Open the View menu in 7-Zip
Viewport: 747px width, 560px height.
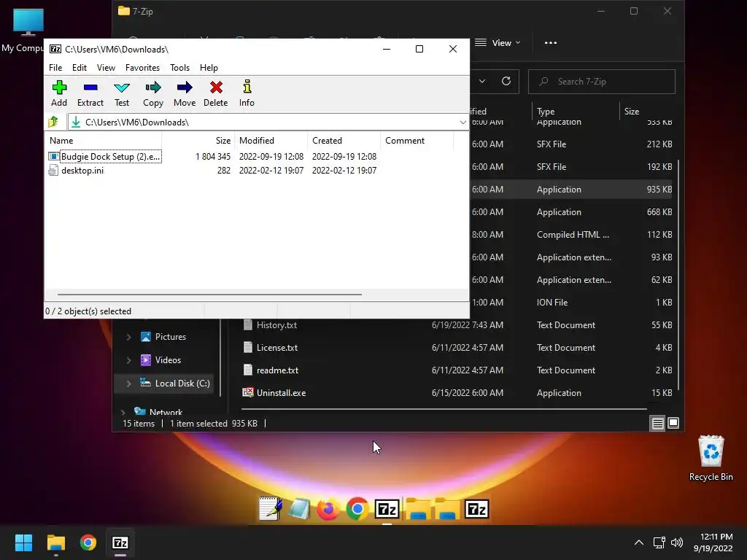[106, 68]
